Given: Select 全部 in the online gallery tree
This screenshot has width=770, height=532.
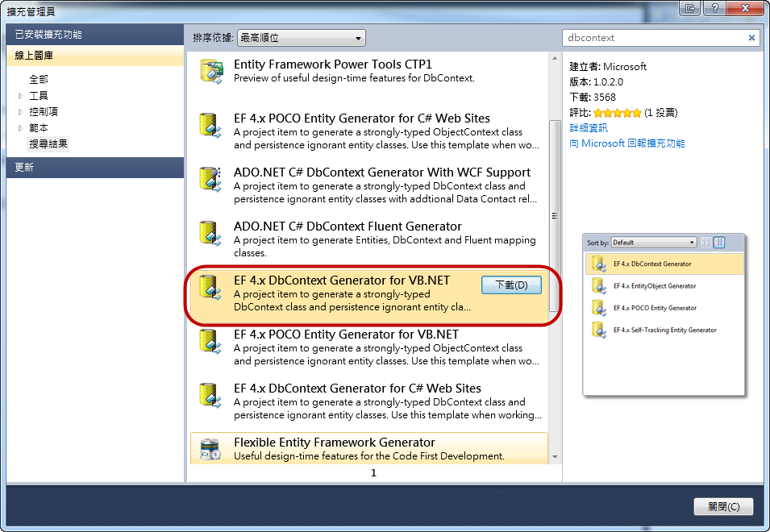Looking at the screenshot, I should click(x=39, y=79).
